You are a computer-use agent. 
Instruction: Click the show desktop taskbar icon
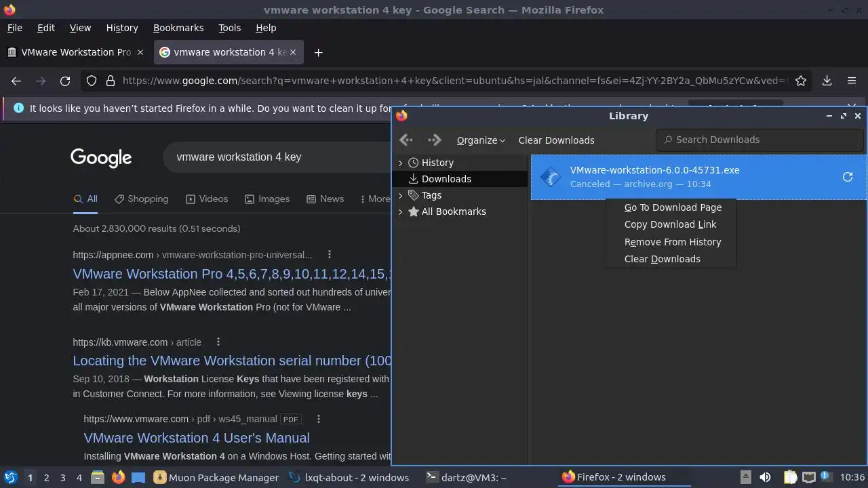pos(138,477)
